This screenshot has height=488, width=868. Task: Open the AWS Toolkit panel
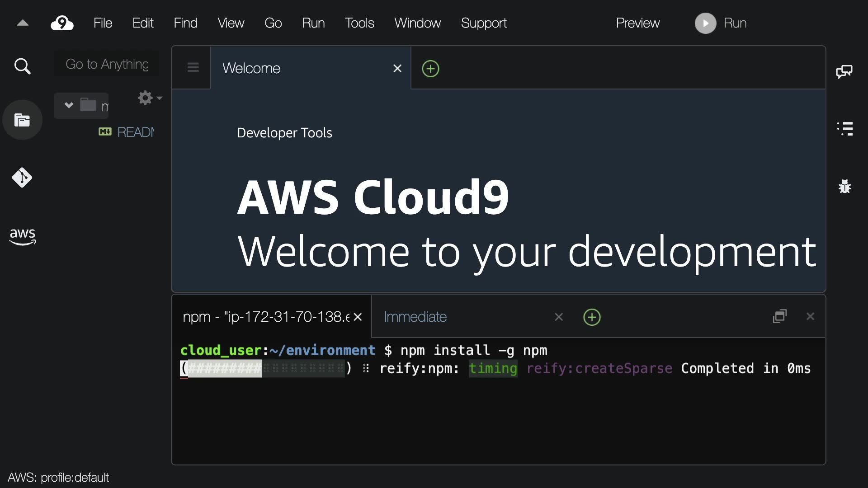point(22,236)
